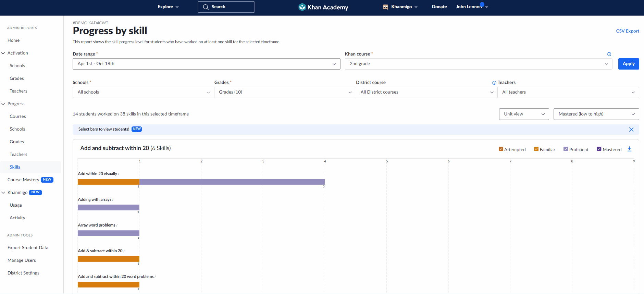Open Activation Grades report
Image resolution: width=644 pixels, height=294 pixels.
pyautogui.click(x=17, y=78)
